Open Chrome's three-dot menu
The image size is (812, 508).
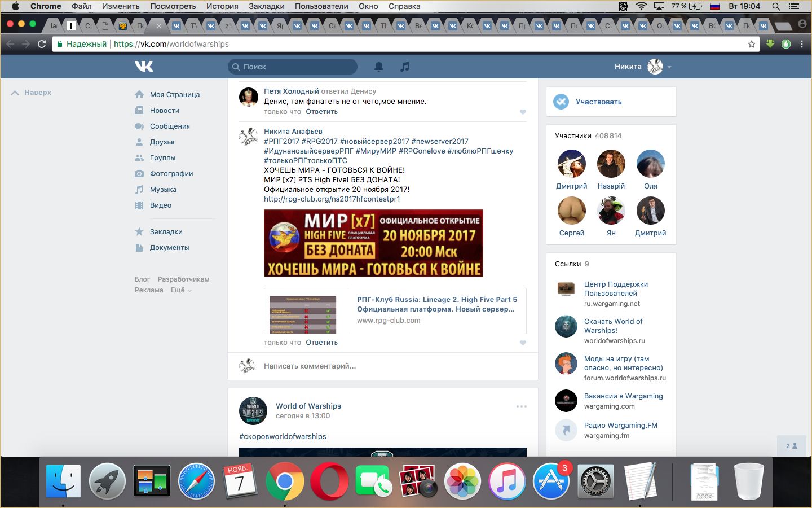pyautogui.click(x=802, y=44)
